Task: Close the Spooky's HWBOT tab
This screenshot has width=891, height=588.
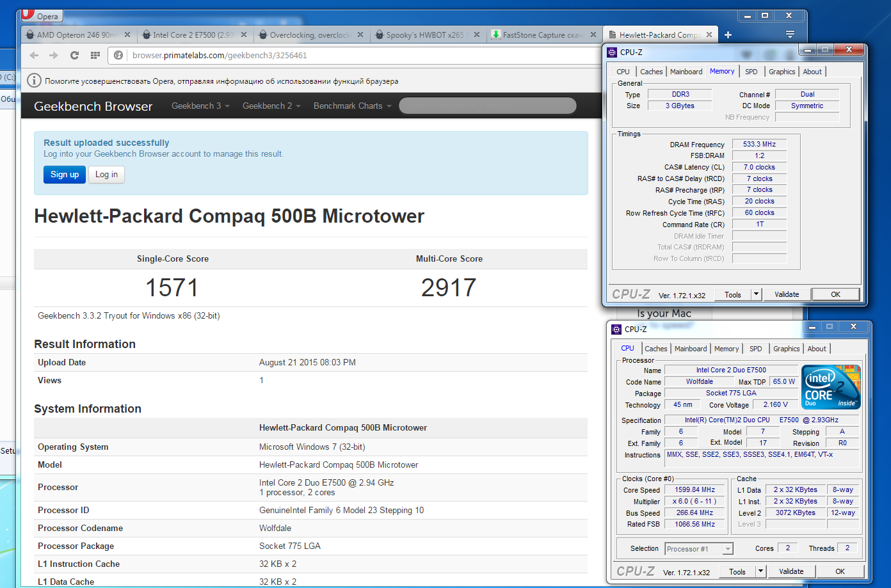Action: pos(476,35)
